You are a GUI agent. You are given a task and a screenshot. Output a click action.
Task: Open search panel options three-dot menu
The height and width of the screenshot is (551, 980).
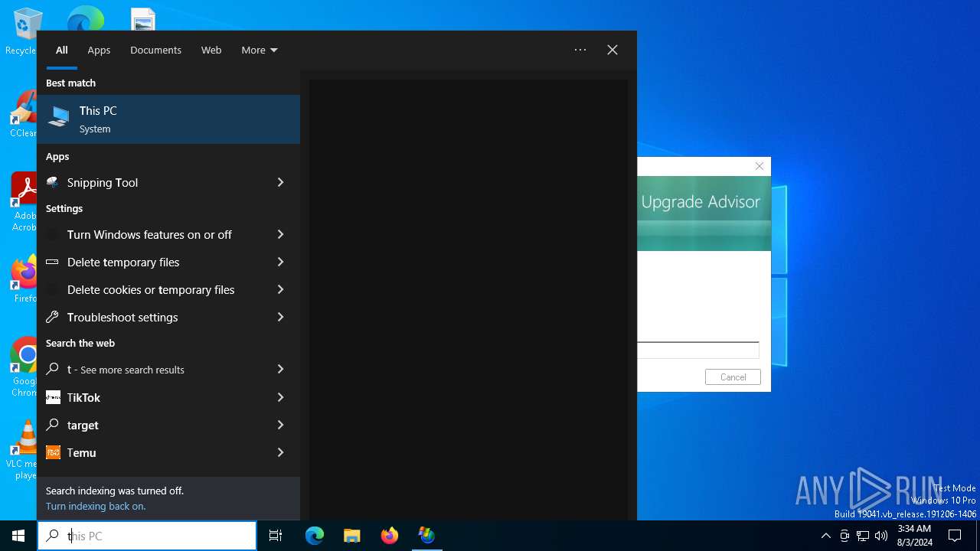[x=580, y=50]
